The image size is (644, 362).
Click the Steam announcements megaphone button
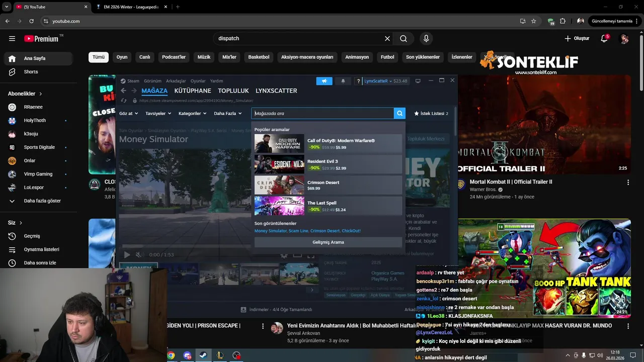point(325,81)
